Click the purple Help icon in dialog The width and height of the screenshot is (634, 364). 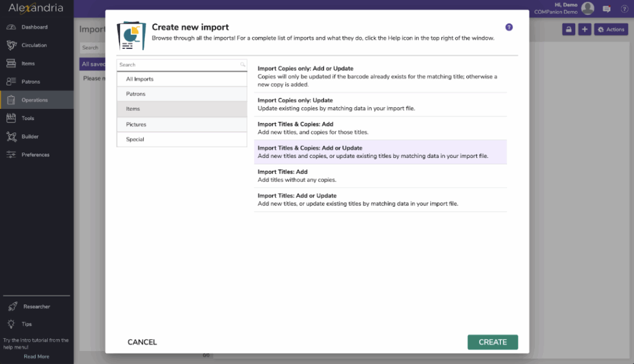pyautogui.click(x=509, y=27)
